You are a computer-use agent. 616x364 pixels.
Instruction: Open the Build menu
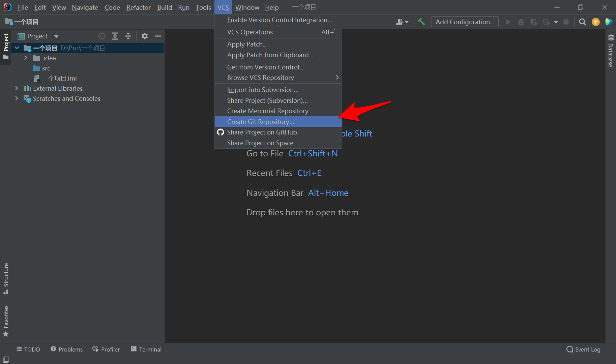(165, 7)
